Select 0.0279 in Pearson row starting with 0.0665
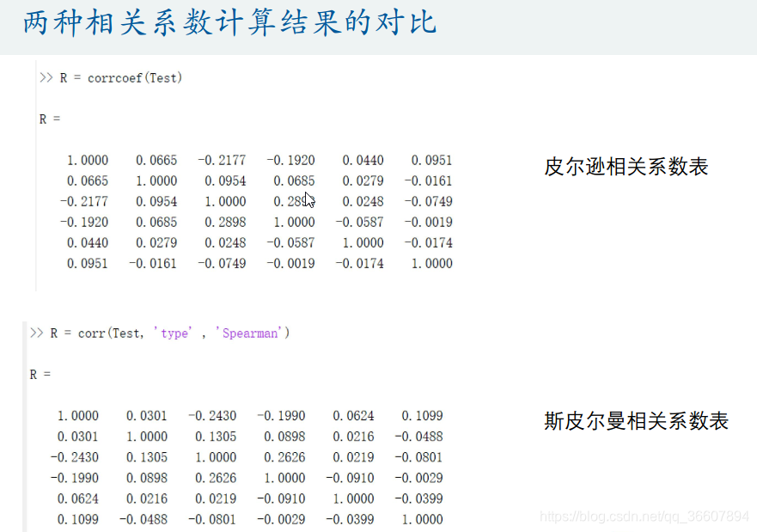 (363, 180)
